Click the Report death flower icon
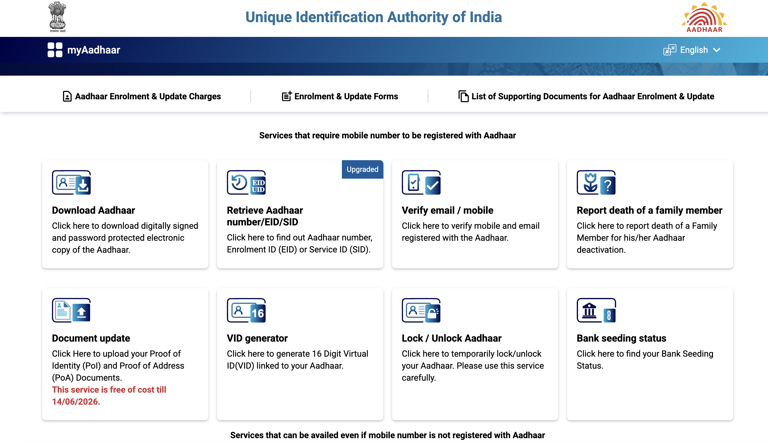 [x=596, y=183]
